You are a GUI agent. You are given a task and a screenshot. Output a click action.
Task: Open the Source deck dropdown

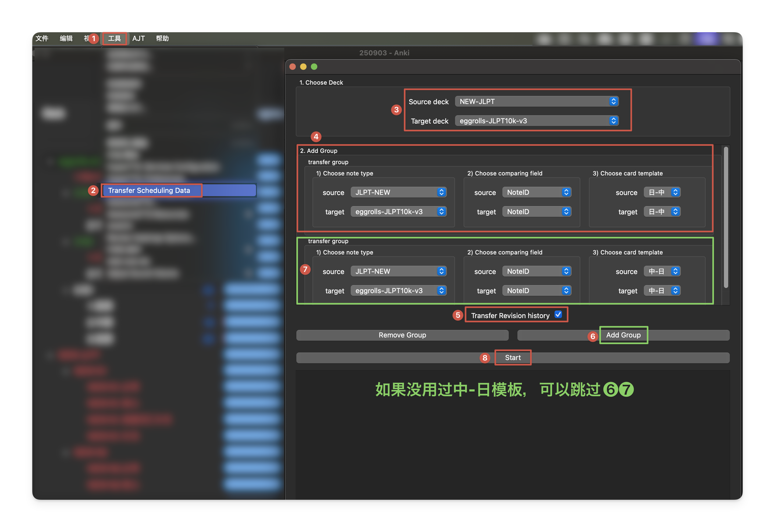[x=536, y=101]
